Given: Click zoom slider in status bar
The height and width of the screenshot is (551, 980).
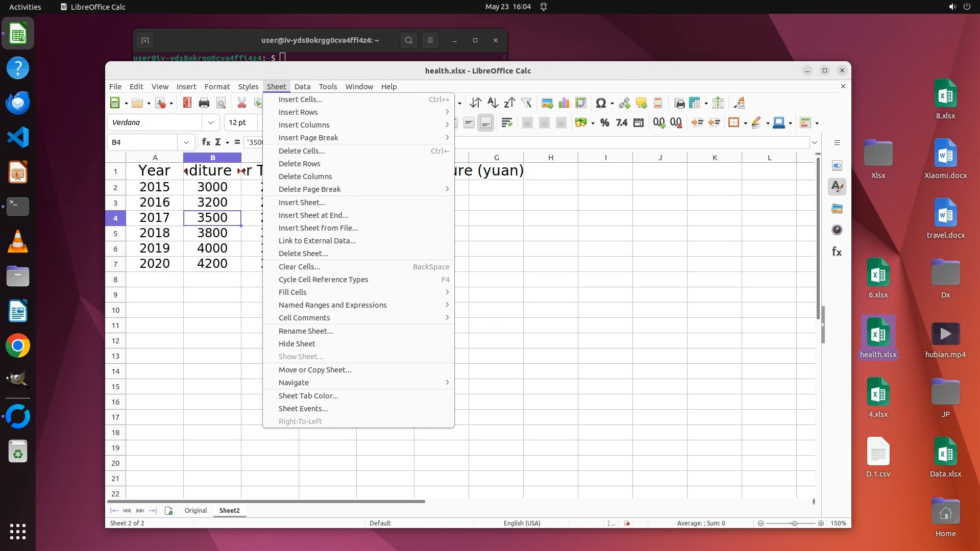Looking at the screenshot, I should 793,523.
